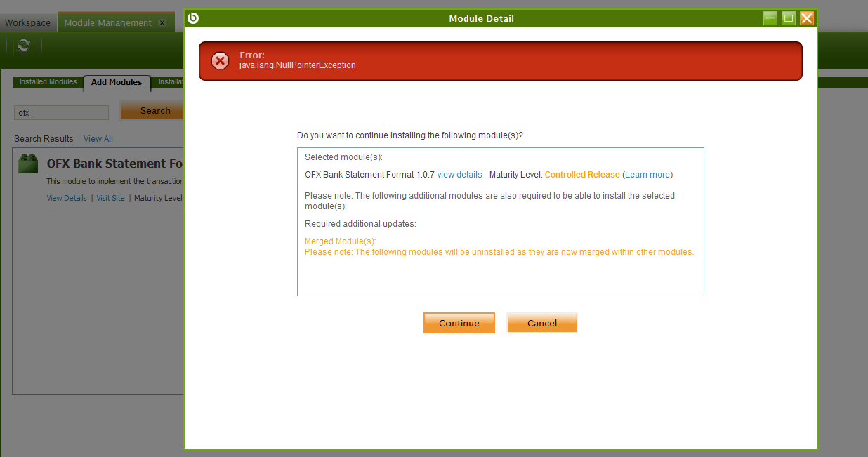Click the green module icon for OFX
Viewport: 868px width, 457px height.
[28, 164]
